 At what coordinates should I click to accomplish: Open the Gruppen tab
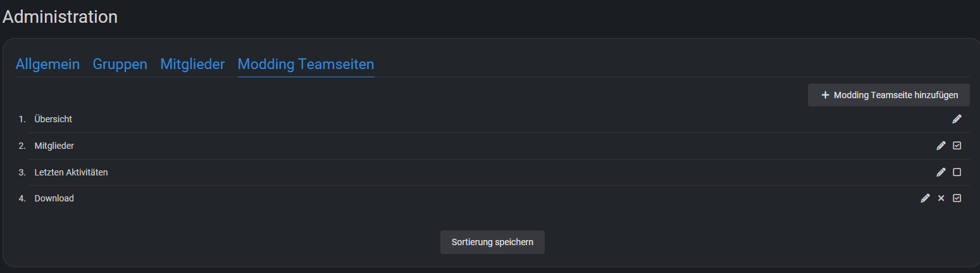tap(120, 64)
